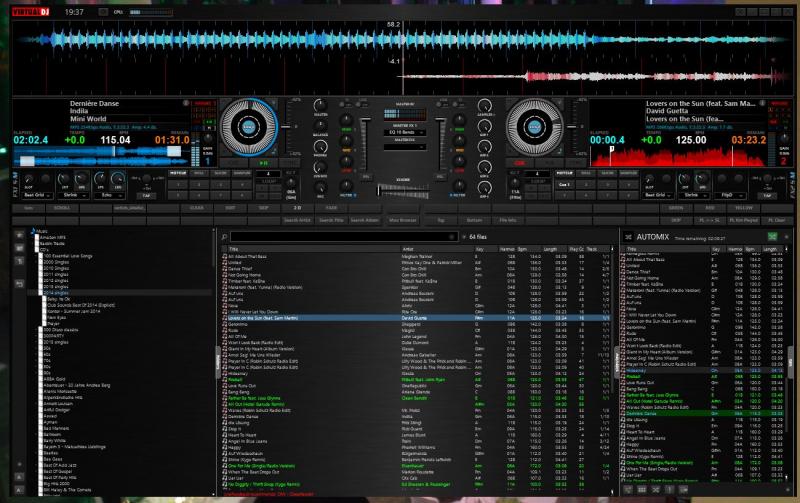Click the search magnifier icon in browser
The height and width of the screenshot is (503, 800).
click(x=224, y=237)
